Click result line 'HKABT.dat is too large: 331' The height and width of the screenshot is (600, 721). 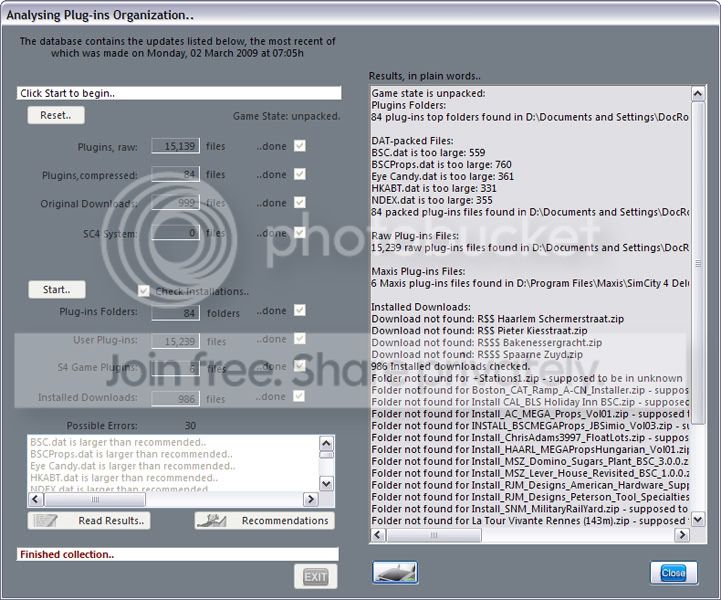tap(434, 189)
